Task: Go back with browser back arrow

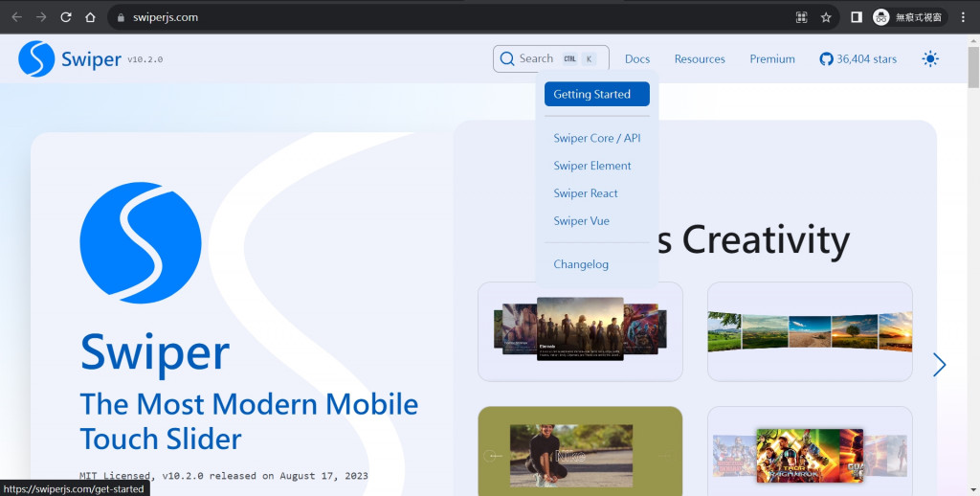Action: point(17,17)
